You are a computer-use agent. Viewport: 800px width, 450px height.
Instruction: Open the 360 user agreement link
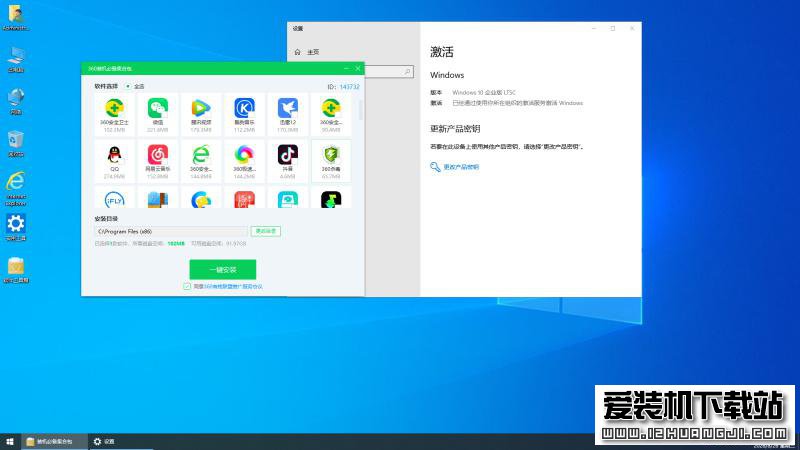[x=233, y=287]
